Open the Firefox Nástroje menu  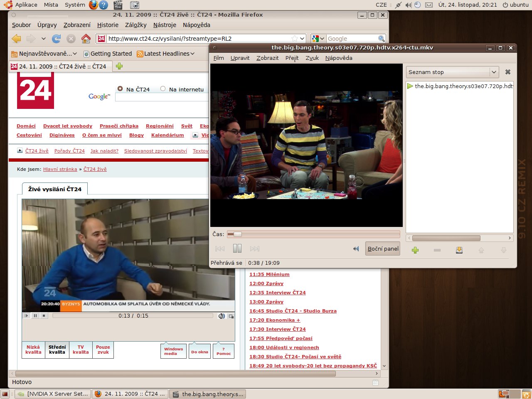pos(165,25)
